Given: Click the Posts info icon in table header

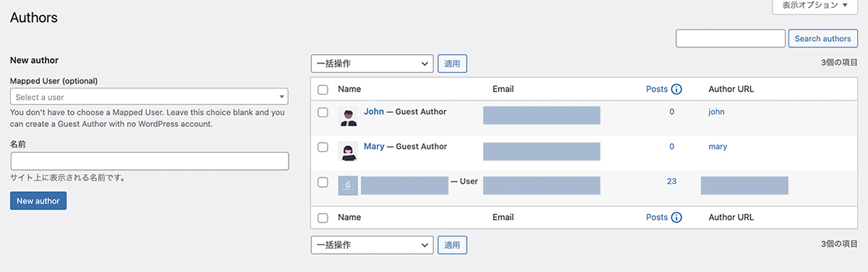Looking at the screenshot, I should (677, 90).
